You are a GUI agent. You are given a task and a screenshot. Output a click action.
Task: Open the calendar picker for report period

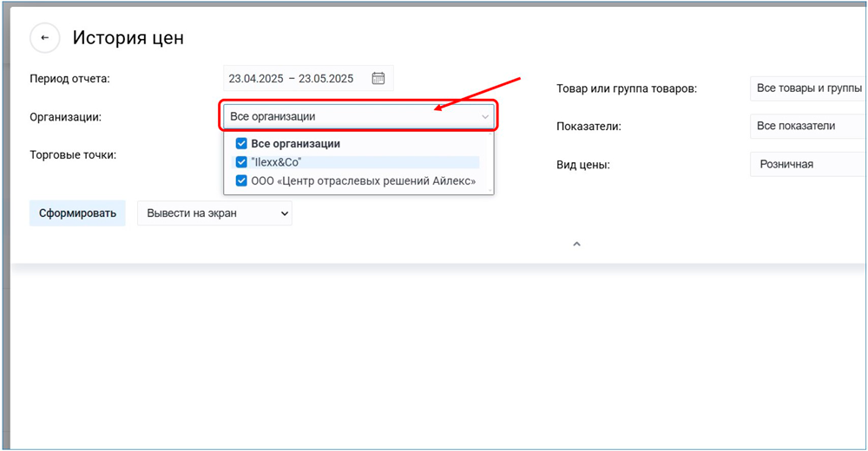coord(378,78)
